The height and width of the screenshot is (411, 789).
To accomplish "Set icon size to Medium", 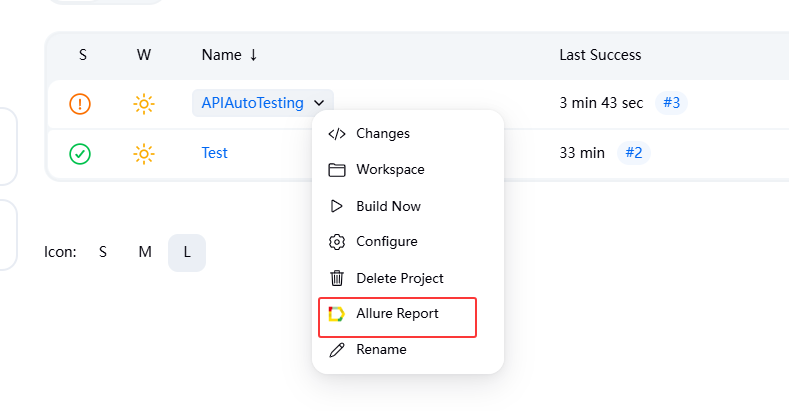I will pos(145,252).
